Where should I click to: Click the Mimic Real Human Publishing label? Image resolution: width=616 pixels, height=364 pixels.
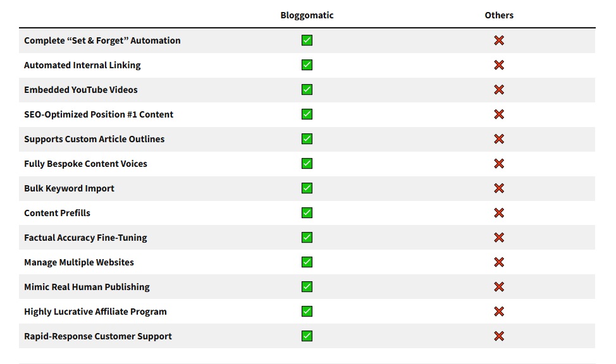[87, 287]
